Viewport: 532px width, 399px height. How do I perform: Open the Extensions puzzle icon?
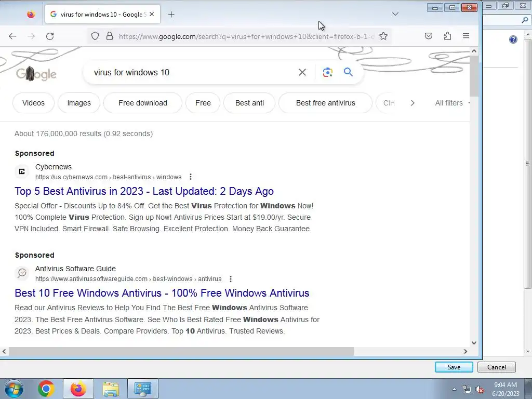click(x=447, y=36)
